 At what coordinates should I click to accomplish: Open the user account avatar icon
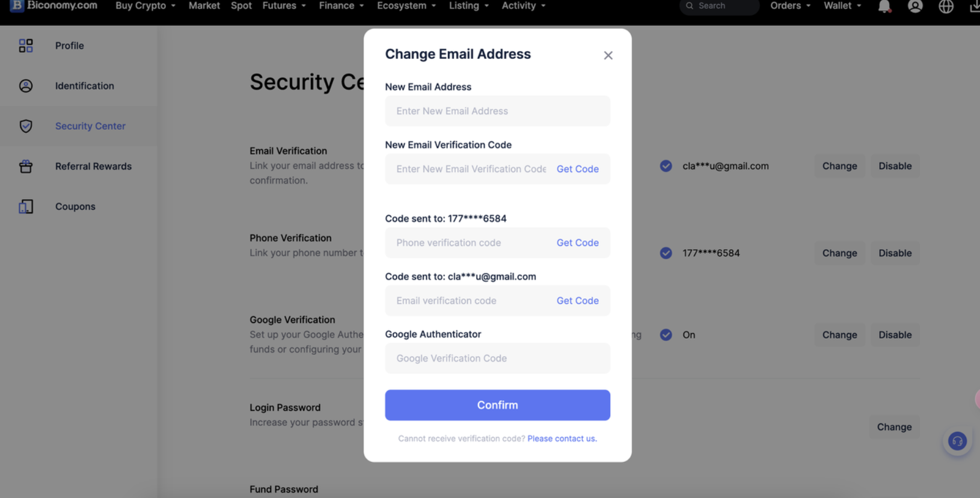915,7
